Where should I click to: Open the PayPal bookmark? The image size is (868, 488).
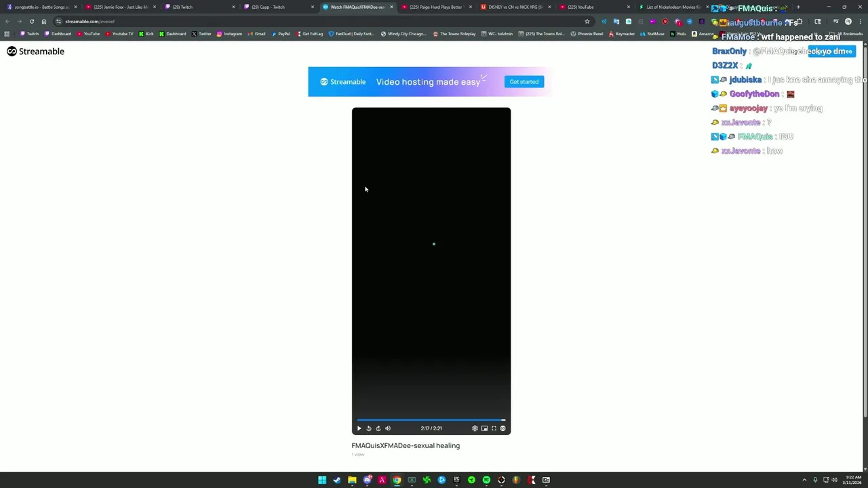tap(281, 33)
